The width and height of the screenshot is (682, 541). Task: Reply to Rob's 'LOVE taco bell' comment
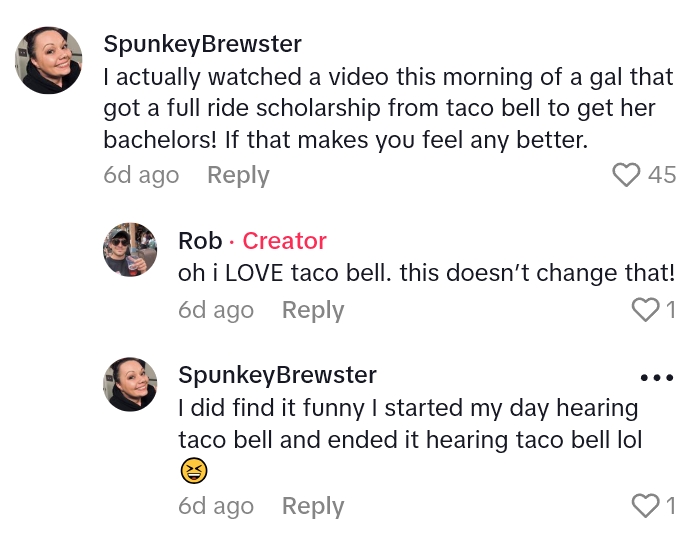[x=313, y=311]
